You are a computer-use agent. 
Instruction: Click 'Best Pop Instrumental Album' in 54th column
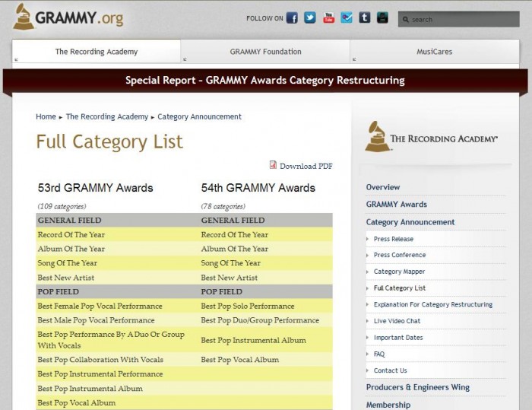point(253,340)
